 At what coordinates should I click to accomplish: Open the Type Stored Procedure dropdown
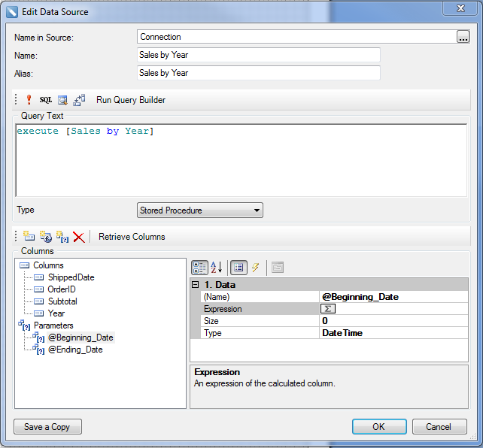click(200, 210)
